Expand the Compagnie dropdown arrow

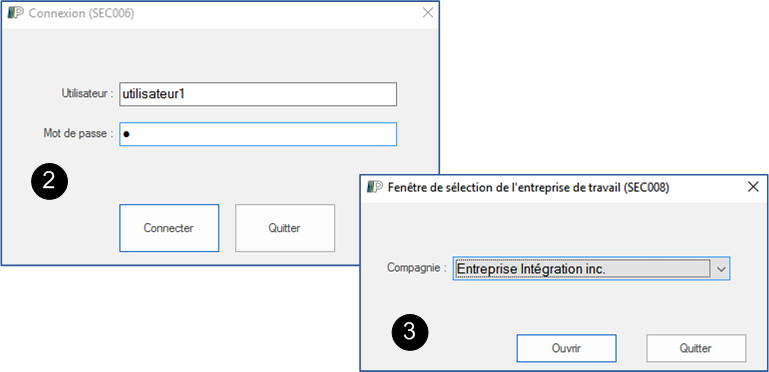click(x=721, y=269)
